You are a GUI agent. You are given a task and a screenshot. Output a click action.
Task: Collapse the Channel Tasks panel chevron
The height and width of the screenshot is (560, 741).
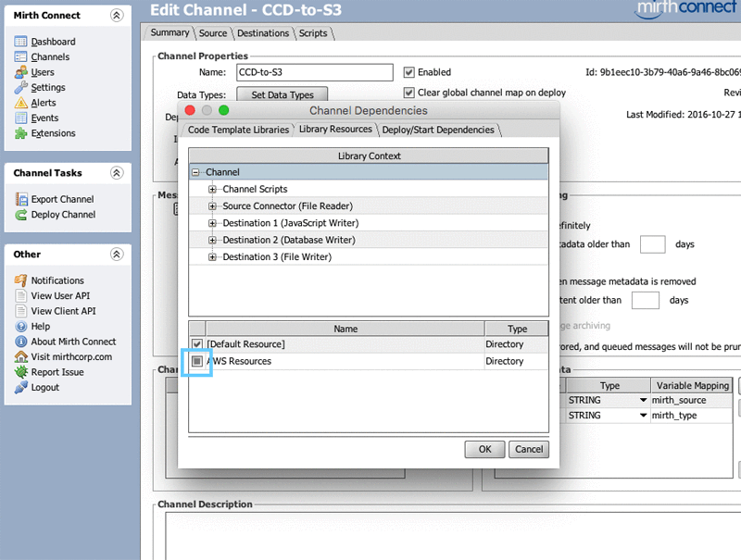pos(117,173)
